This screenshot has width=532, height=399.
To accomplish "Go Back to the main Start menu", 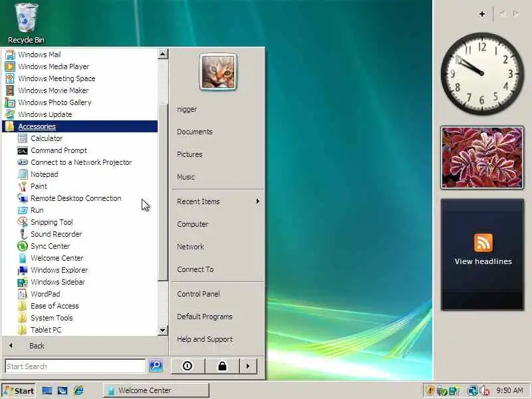I will point(85,346).
